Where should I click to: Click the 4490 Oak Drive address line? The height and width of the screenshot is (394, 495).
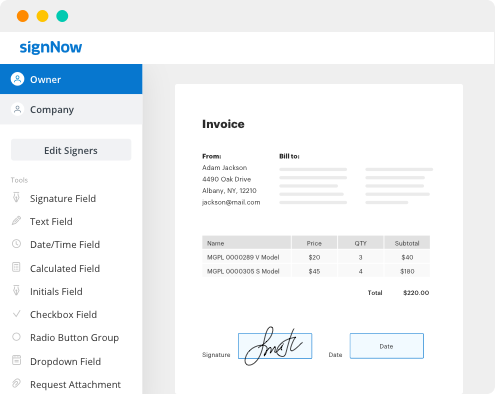click(227, 179)
